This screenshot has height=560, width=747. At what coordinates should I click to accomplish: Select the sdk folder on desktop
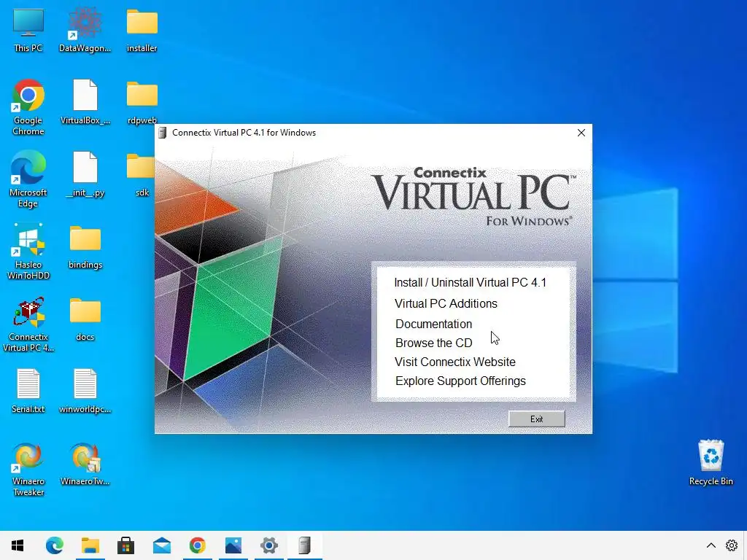142,175
